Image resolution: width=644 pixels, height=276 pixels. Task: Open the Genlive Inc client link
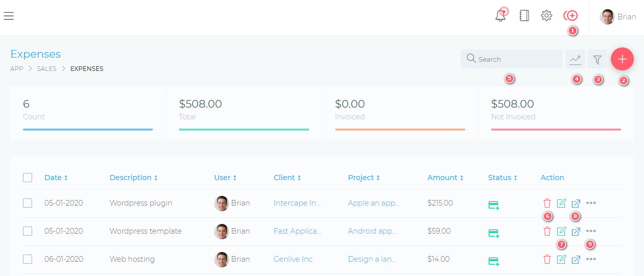(x=293, y=259)
